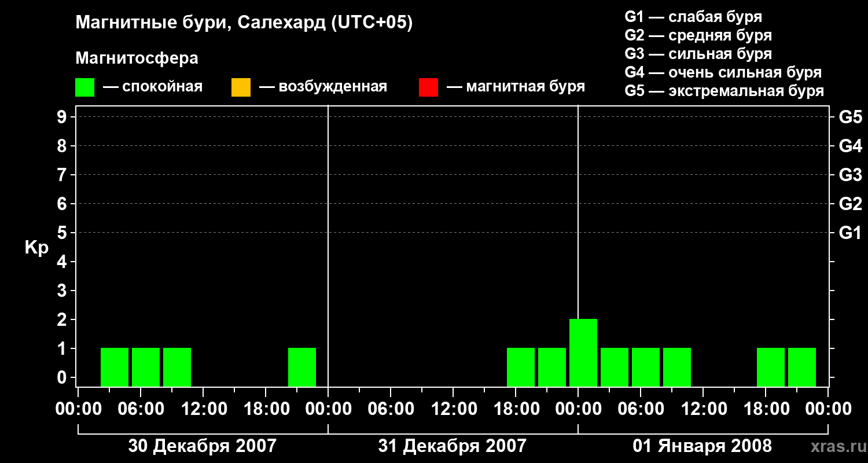
Task: Click the red 'магнитная буря' legend swatch
Action: point(428,87)
